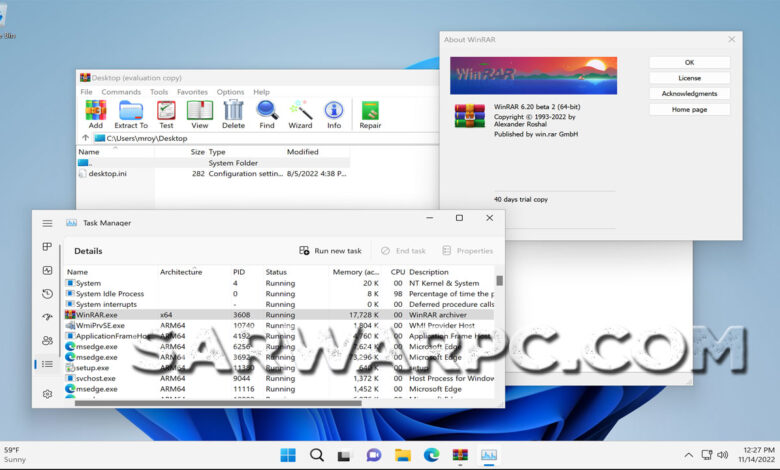The width and height of the screenshot is (780, 470).
Task: Open volume control in system tray
Action: (723, 455)
